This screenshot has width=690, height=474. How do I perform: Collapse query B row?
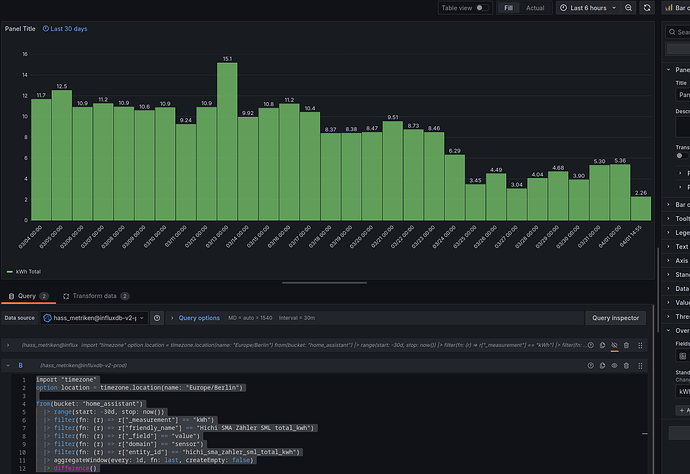coord(10,366)
